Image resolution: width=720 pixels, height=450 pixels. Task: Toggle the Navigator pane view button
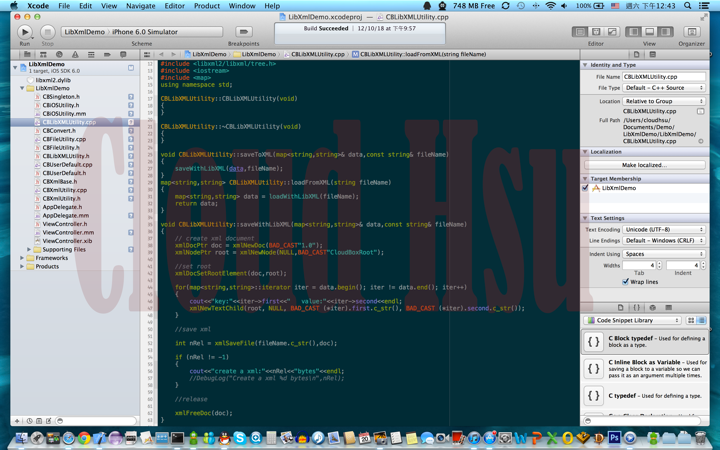tap(634, 32)
